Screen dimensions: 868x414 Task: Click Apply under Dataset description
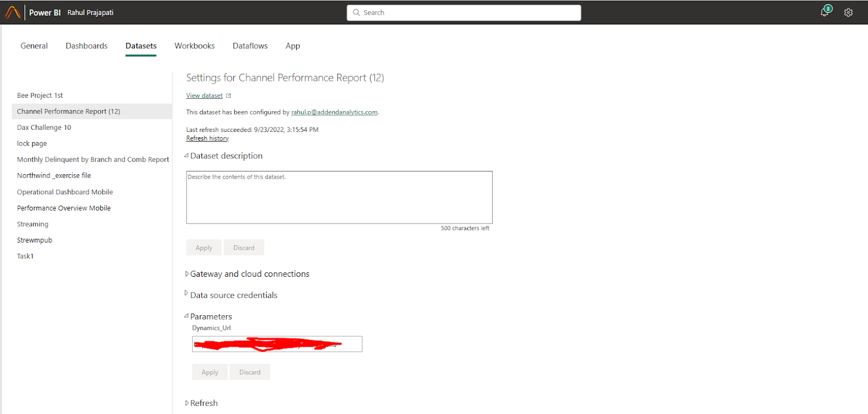pyautogui.click(x=204, y=247)
